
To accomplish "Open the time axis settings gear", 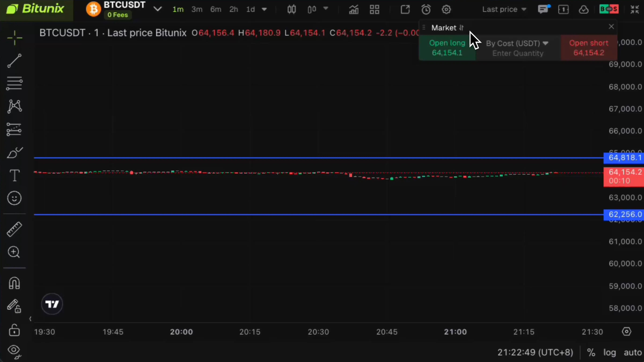I will pyautogui.click(x=627, y=332).
